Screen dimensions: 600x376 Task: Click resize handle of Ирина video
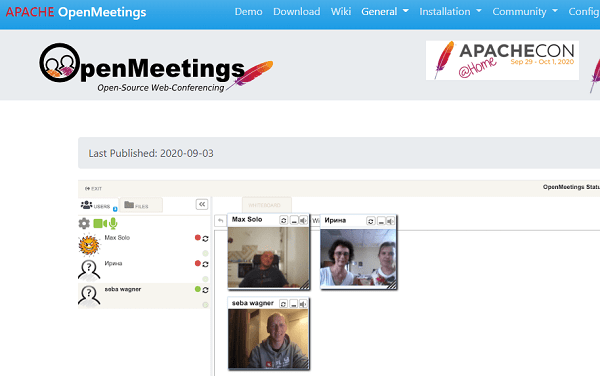(x=392, y=284)
